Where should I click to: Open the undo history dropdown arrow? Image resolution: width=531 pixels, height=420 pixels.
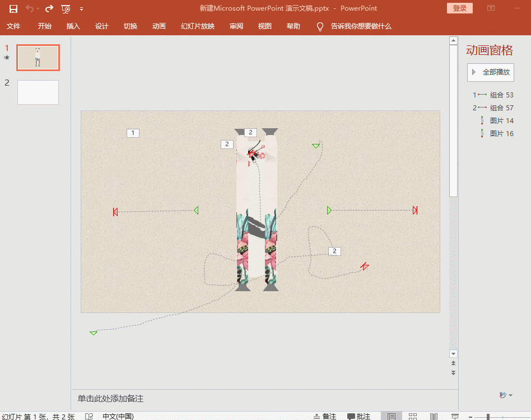[x=38, y=9]
